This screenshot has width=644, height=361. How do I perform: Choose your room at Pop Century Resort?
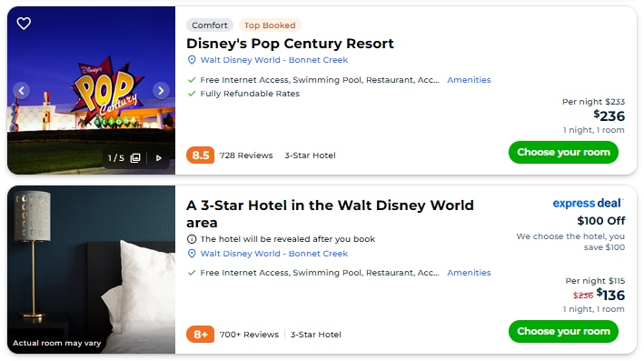(563, 152)
